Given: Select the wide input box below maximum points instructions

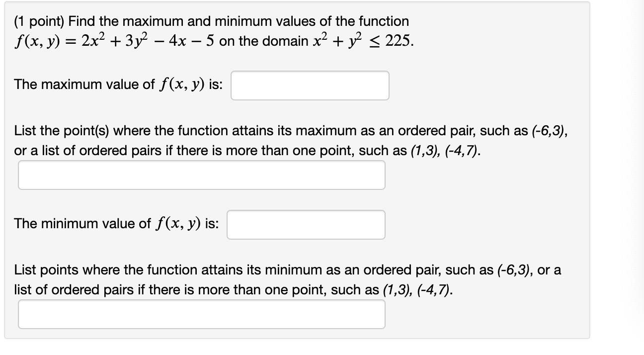Looking at the screenshot, I should 201,175.
